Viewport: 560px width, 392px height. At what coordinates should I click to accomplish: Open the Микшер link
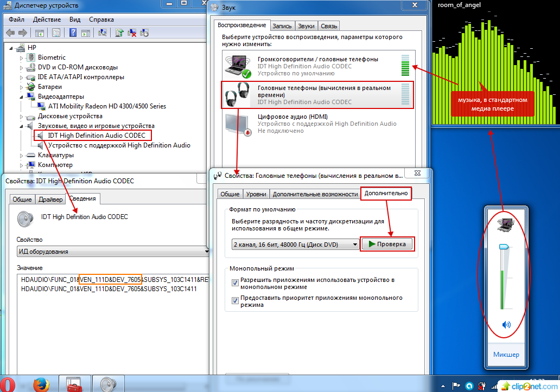click(x=506, y=354)
